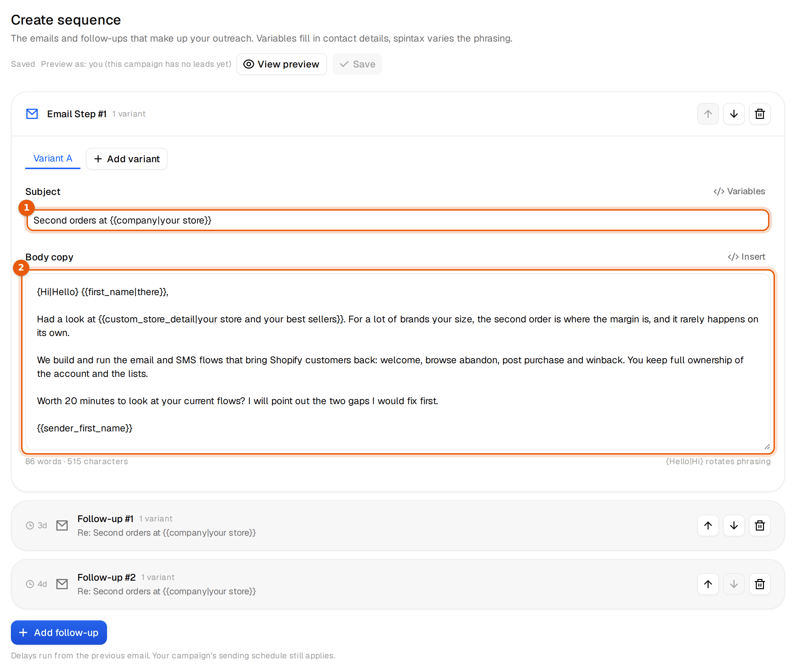Click the '{Hello|Hi} rotates phrasing' hint
This screenshot has height=672, width=796.
718,461
